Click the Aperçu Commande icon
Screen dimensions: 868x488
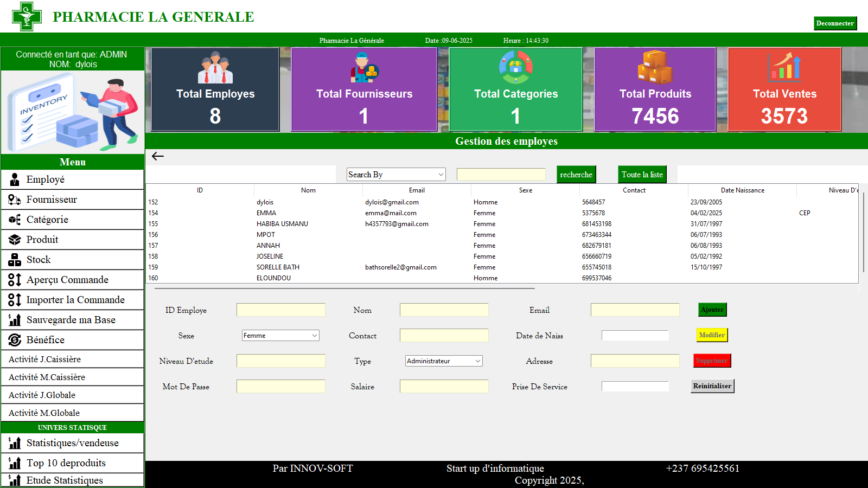tap(14, 279)
